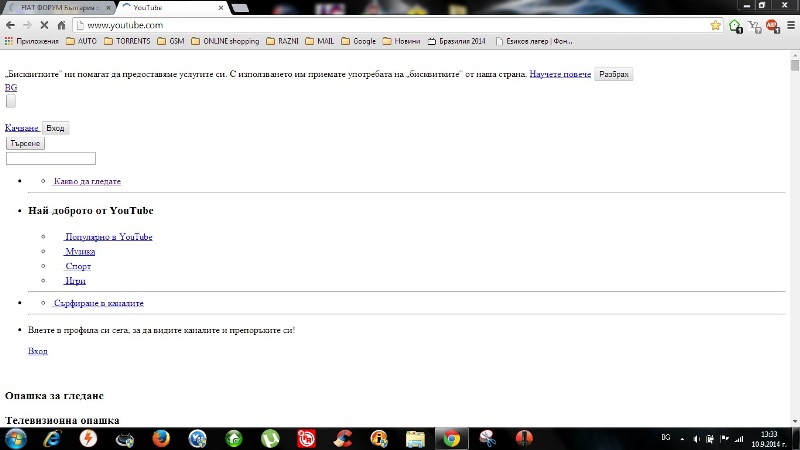Click the Adblock extension icon

point(772,25)
